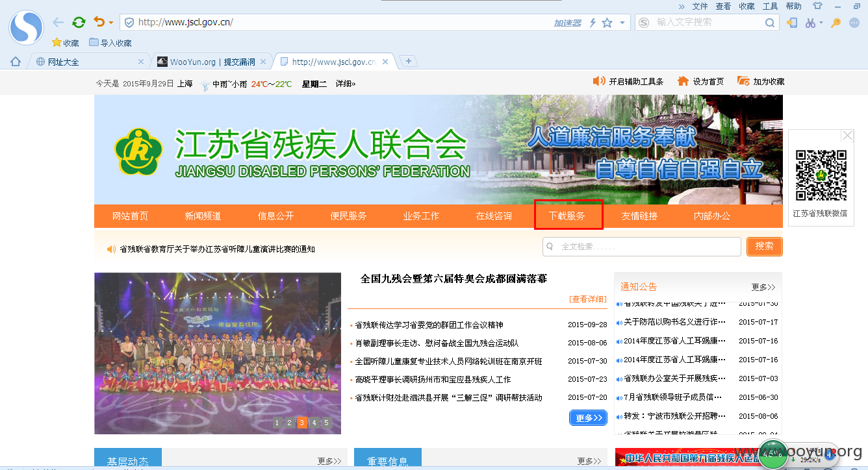This screenshot has width=868, height=470.
Task: Open the 帮助 menu
Action: pos(793,6)
